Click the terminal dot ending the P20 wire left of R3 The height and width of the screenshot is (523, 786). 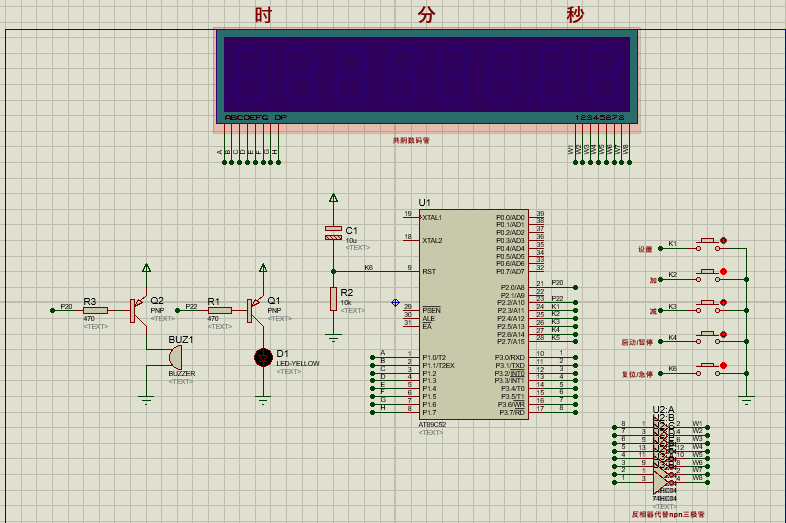(53, 310)
